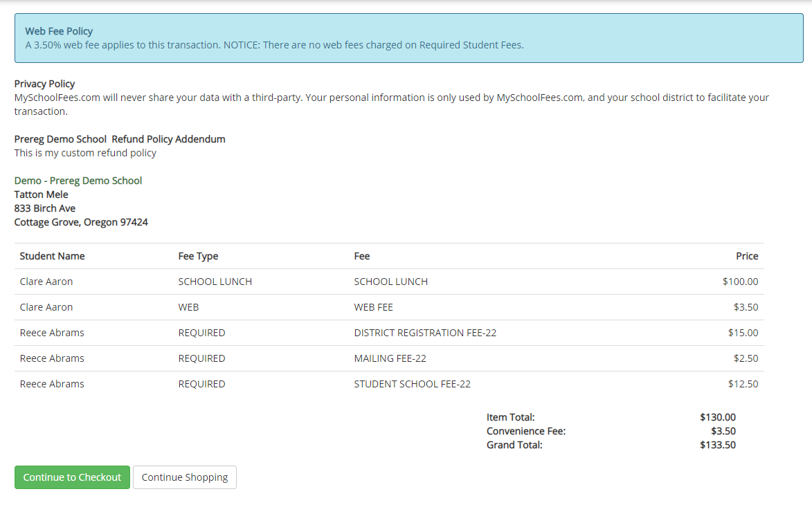This screenshot has width=812, height=505.
Task: Click the Continue Shopping button
Action: click(x=184, y=477)
